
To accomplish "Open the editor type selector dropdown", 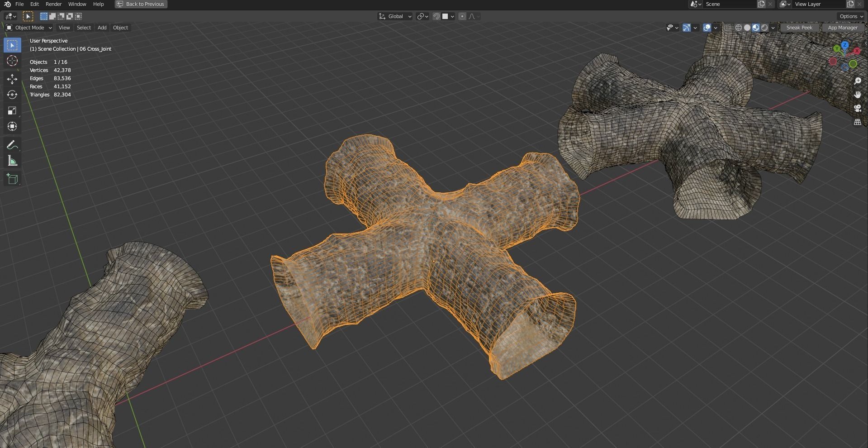I will coord(10,16).
